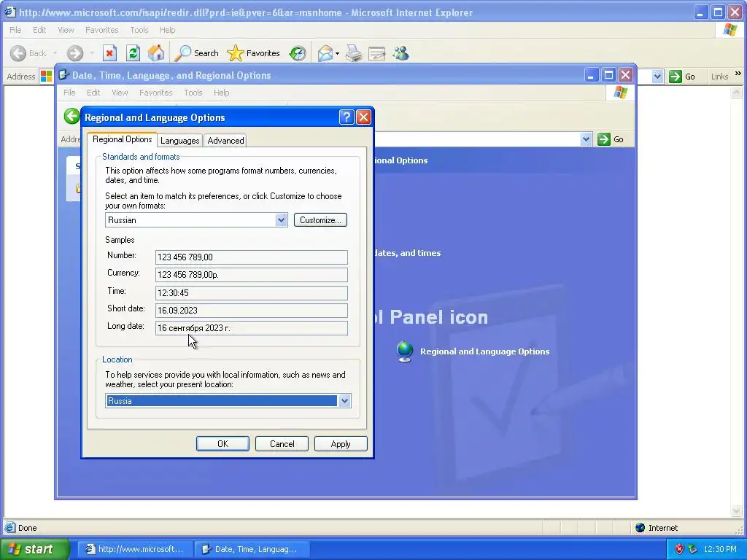Open the Edit menu in Internet Explorer
747x560 pixels.
pyautogui.click(x=39, y=29)
